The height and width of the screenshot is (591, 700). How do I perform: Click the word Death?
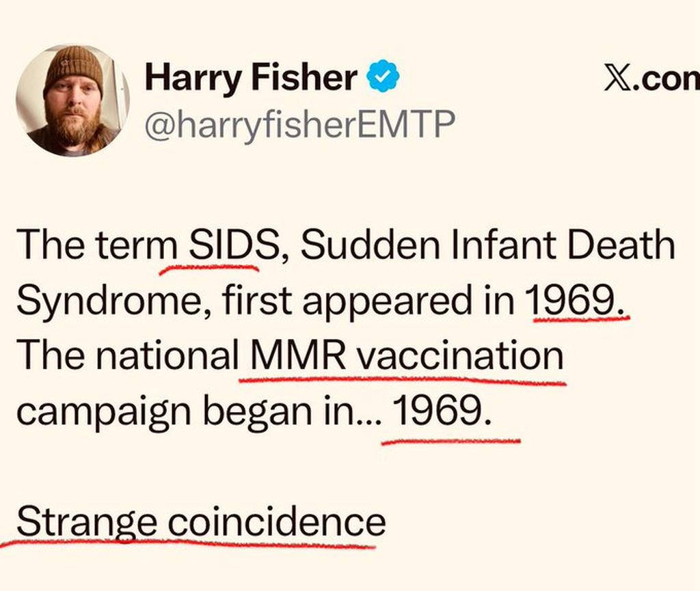click(x=624, y=247)
